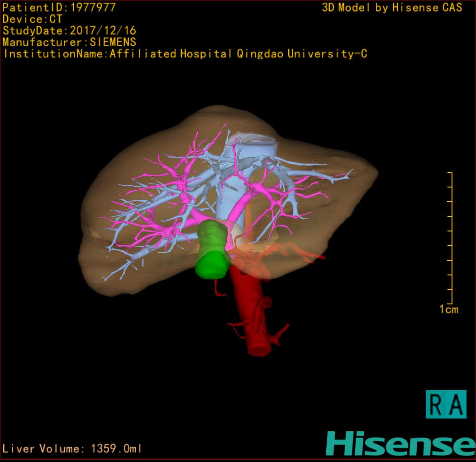Click the green gallbladder structure in the model
Viewport: 476px width, 462px height.
(x=213, y=249)
